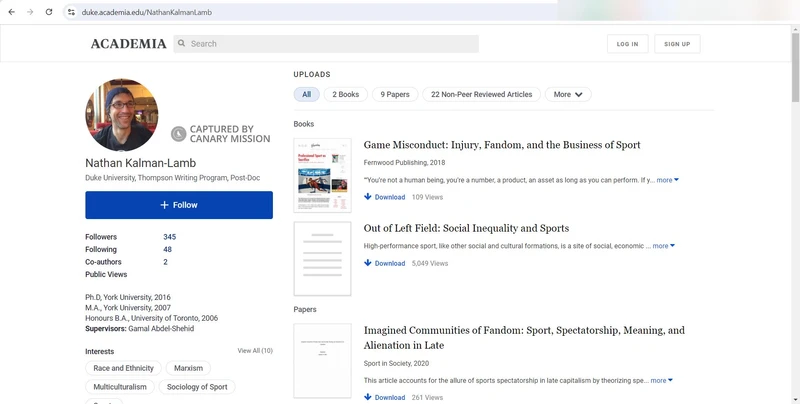Screen dimensions: 800x404
Task: Click 5,049 Views text
Action: pos(430,263)
